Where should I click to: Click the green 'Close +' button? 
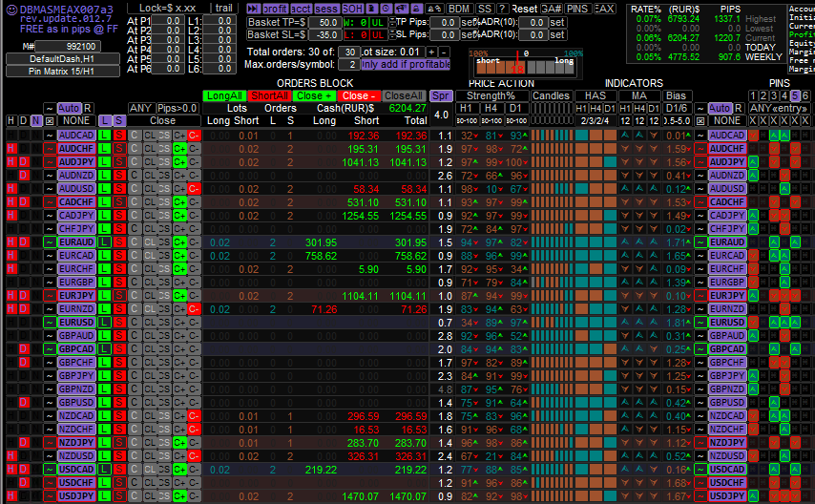pyautogui.click(x=314, y=95)
